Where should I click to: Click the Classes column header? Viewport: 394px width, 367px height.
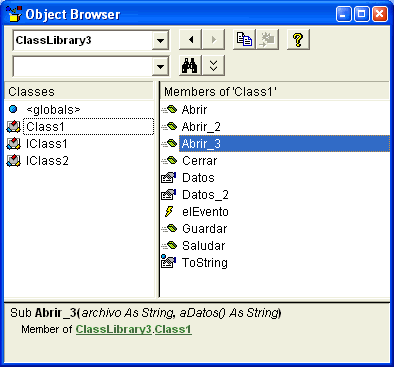79,91
